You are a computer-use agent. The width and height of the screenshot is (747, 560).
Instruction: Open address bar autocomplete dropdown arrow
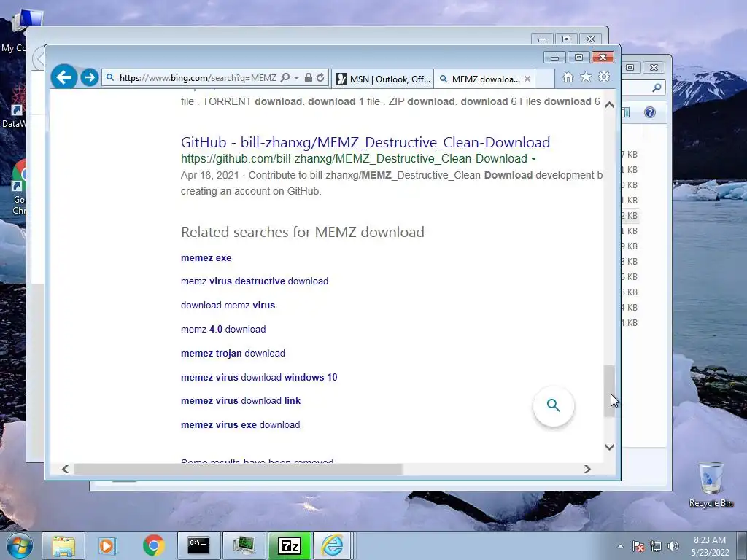[296, 77]
